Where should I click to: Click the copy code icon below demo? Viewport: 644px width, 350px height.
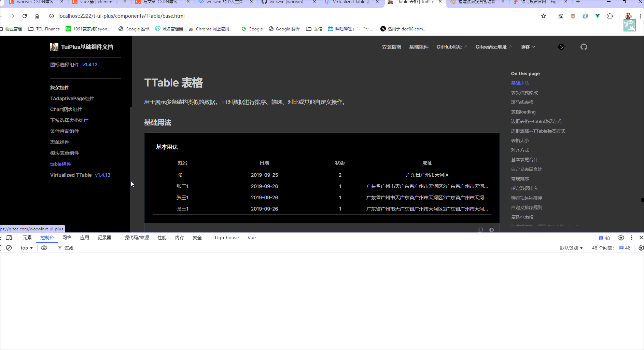click(480, 230)
